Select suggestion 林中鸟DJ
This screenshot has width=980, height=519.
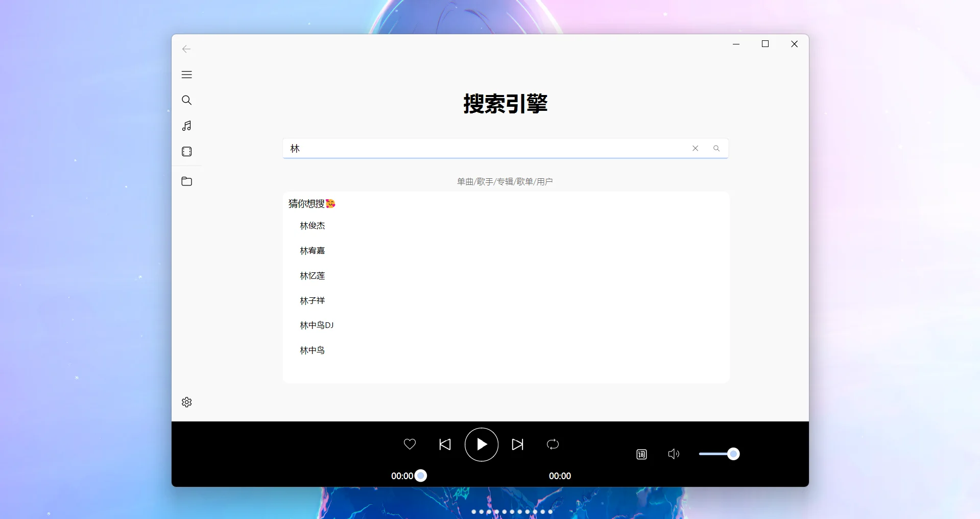point(316,325)
